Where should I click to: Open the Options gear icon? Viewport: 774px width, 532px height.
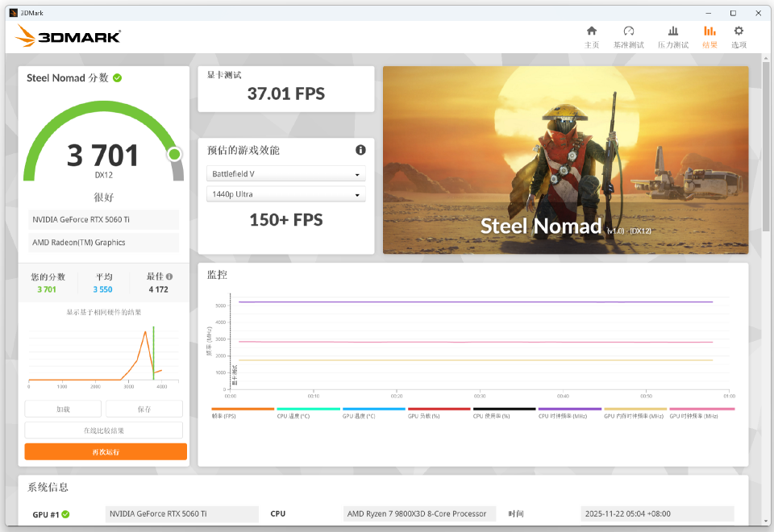(739, 31)
